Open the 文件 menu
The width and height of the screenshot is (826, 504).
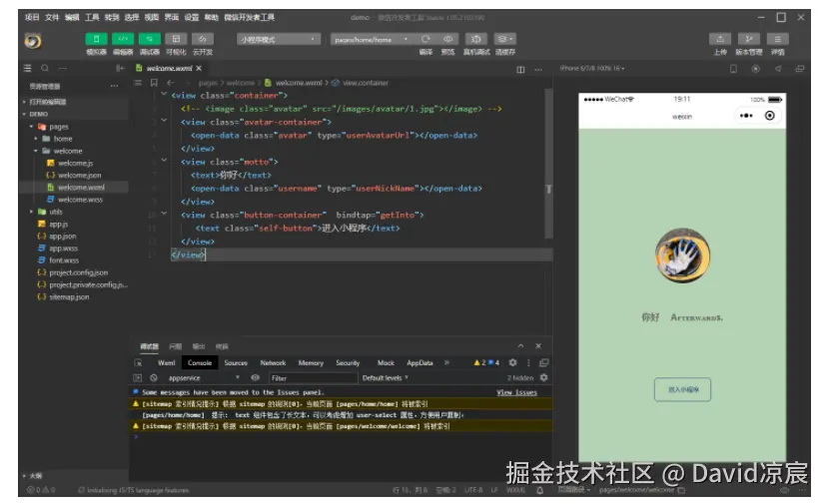tap(52, 17)
